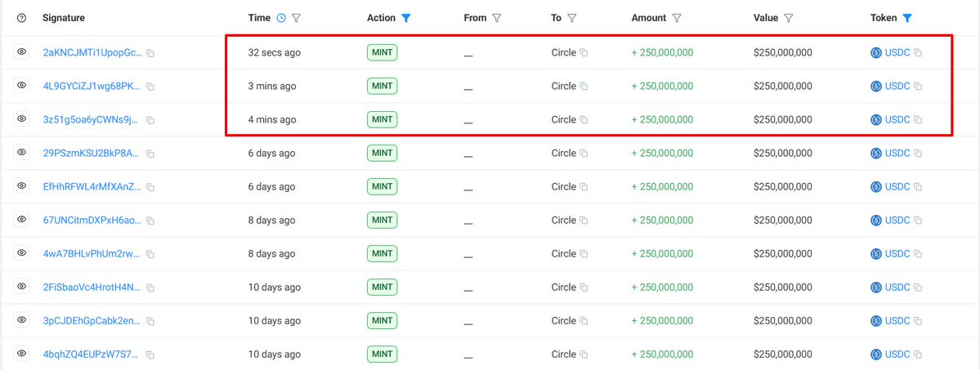Screen dimensions: 980x370
Task: Open the Time column filter
Action: (x=297, y=18)
